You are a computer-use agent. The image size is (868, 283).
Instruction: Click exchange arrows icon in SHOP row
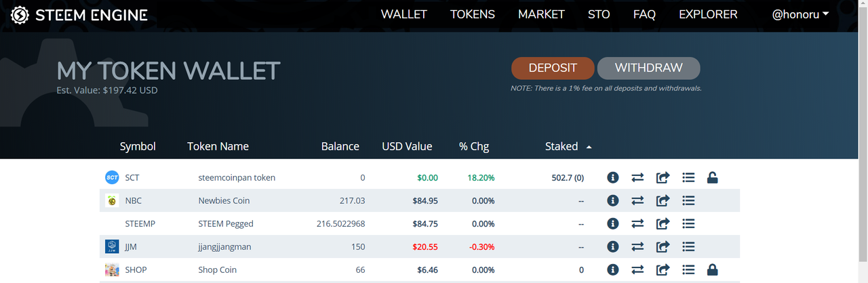637,269
